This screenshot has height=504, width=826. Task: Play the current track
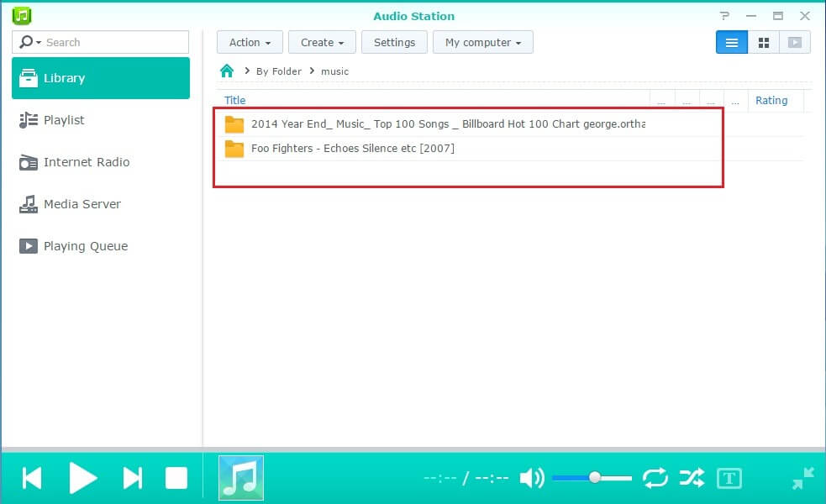click(82, 478)
